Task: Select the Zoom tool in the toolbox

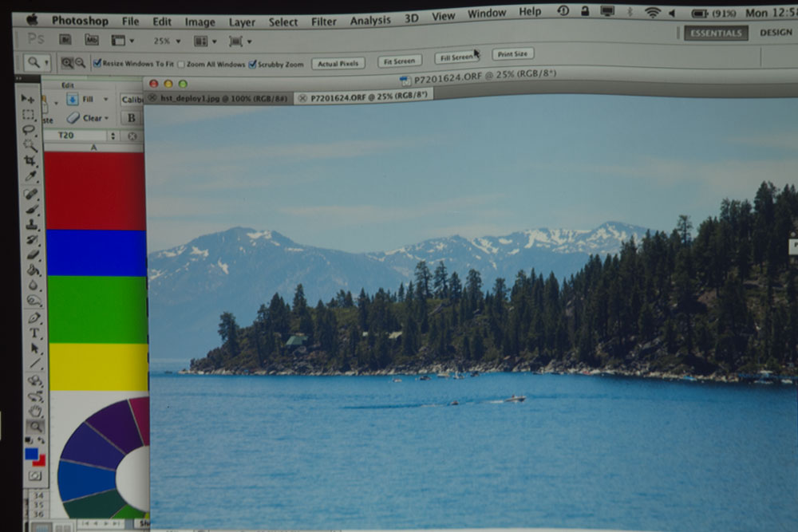Action: coord(36,426)
